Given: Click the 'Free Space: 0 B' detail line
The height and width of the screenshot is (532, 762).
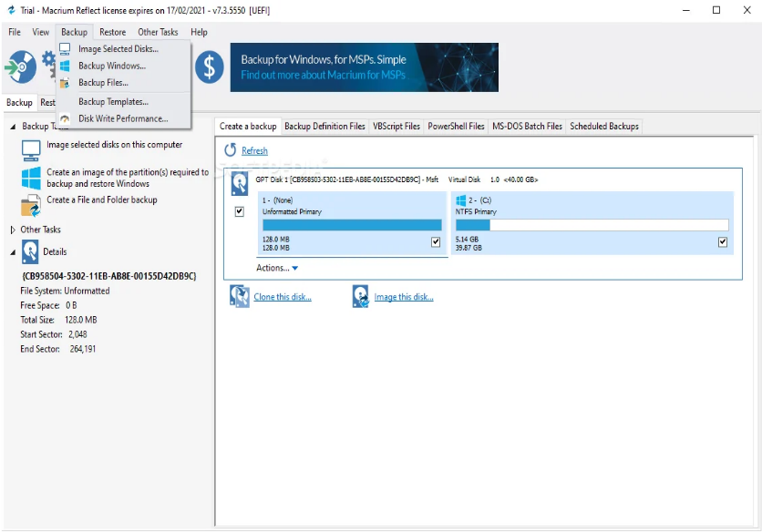Looking at the screenshot, I should [x=48, y=305].
